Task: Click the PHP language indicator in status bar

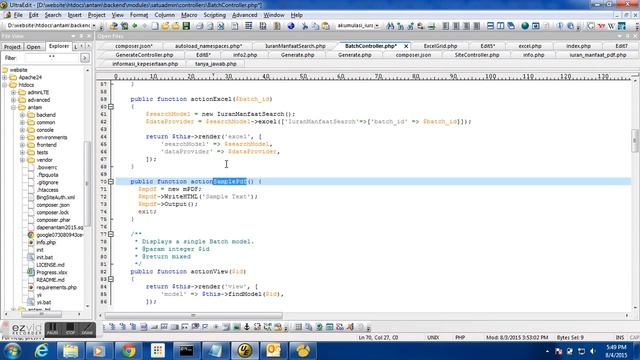Action: [x=460, y=338]
